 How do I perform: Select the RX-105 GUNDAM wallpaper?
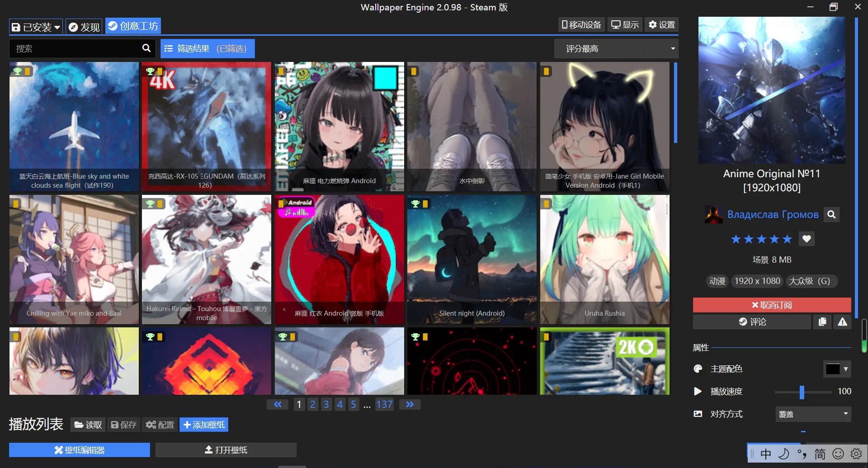click(x=207, y=127)
